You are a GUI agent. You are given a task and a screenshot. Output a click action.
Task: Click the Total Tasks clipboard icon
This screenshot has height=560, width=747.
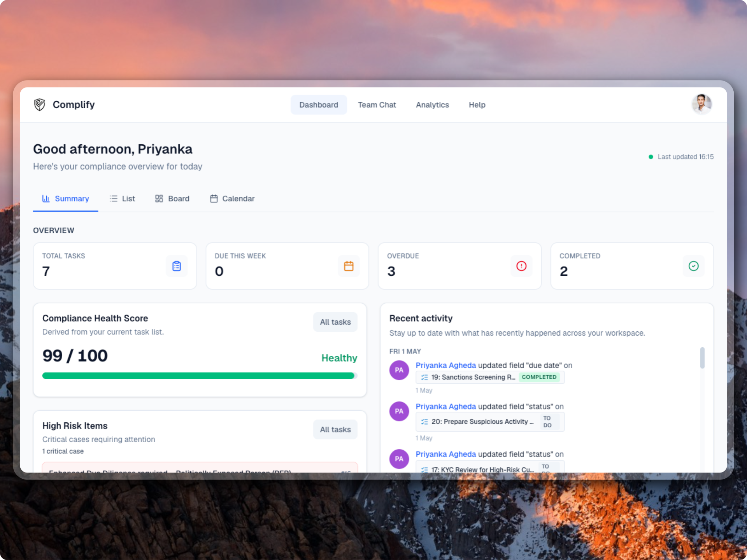coord(177,266)
